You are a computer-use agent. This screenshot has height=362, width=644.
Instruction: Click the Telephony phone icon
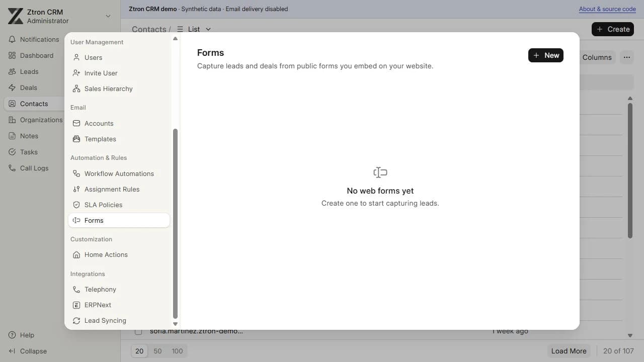(x=76, y=289)
